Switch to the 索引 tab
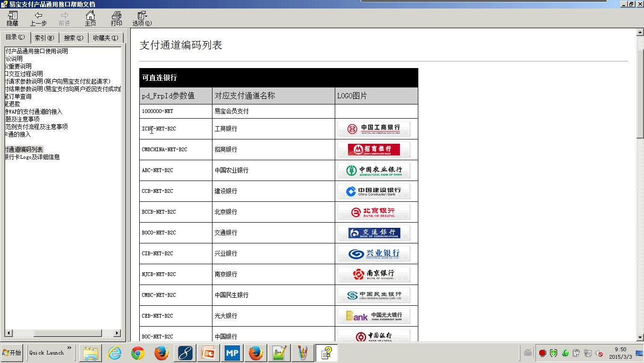Image resolution: width=644 pixels, height=363 pixels. pyautogui.click(x=44, y=38)
